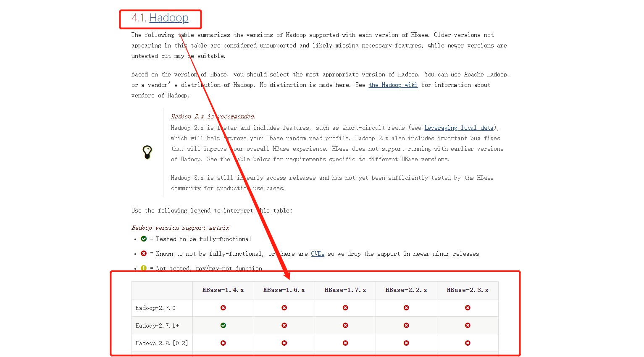644x357 pixels.
Task: Open the Hadoop section heading link
Action: tap(169, 18)
